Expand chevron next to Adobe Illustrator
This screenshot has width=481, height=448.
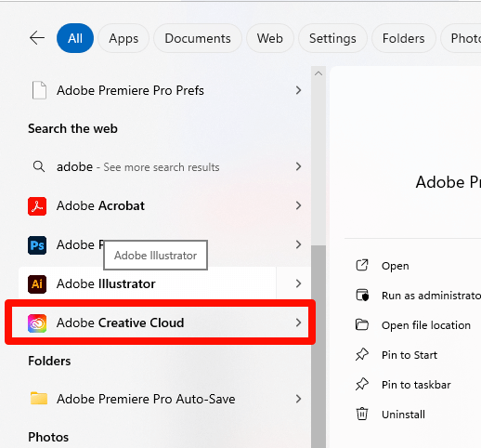tap(298, 283)
